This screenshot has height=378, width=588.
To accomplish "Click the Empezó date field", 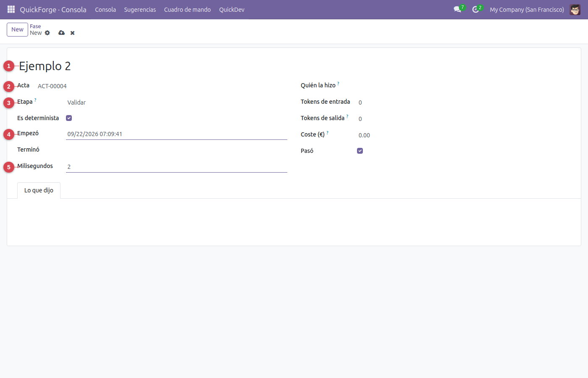I will (176, 134).
